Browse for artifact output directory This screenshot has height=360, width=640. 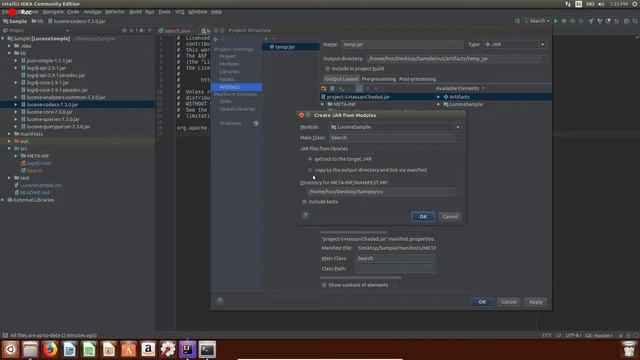coord(544,59)
